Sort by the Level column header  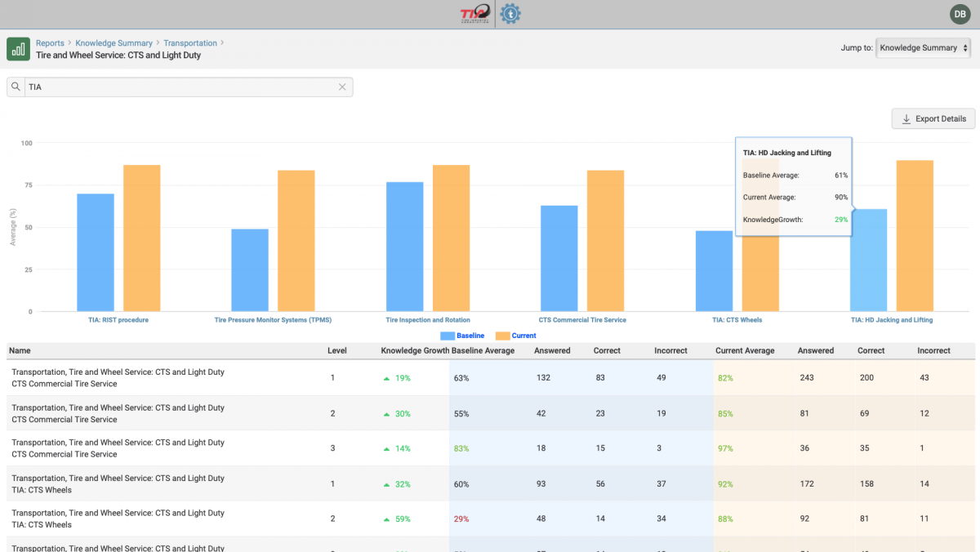pyautogui.click(x=337, y=350)
